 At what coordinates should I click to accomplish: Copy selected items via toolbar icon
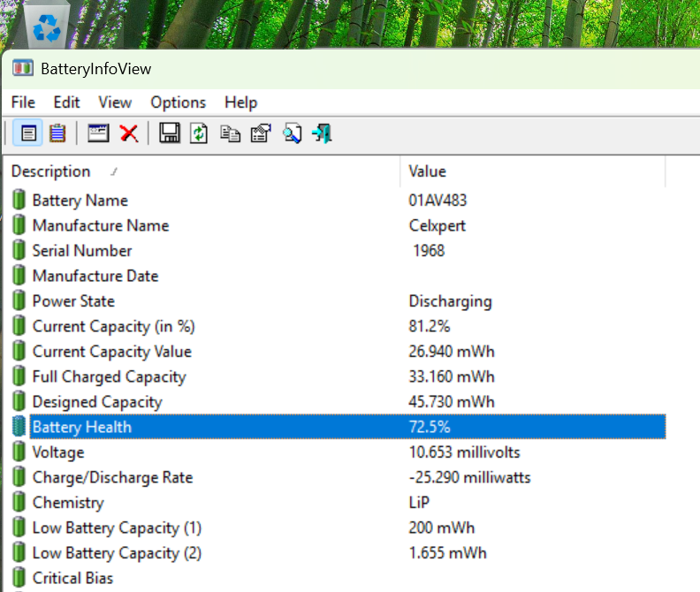(x=231, y=133)
